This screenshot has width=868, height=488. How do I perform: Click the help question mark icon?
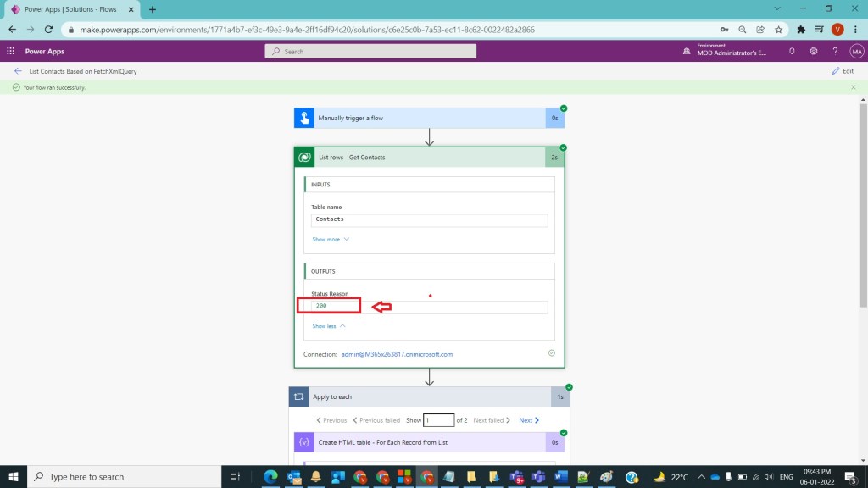[835, 51]
